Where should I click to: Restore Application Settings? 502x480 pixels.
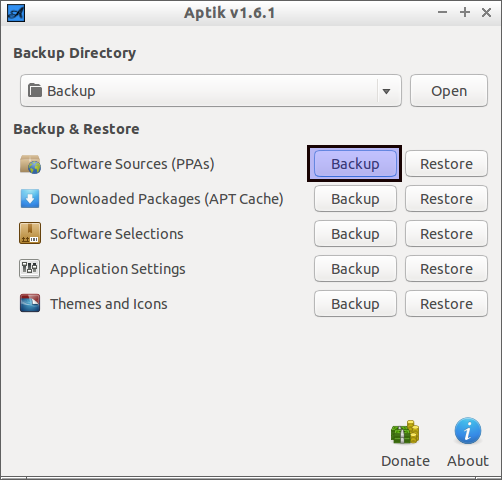coord(446,269)
